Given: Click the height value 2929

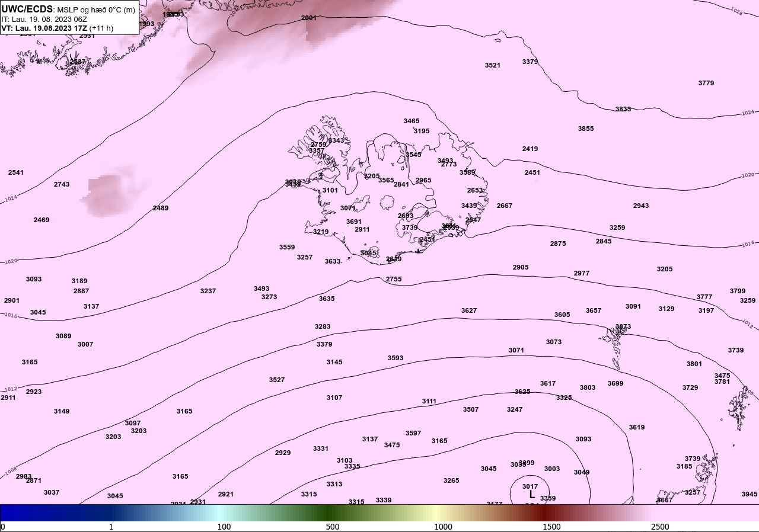Looking at the screenshot, I should pos(283,453).
